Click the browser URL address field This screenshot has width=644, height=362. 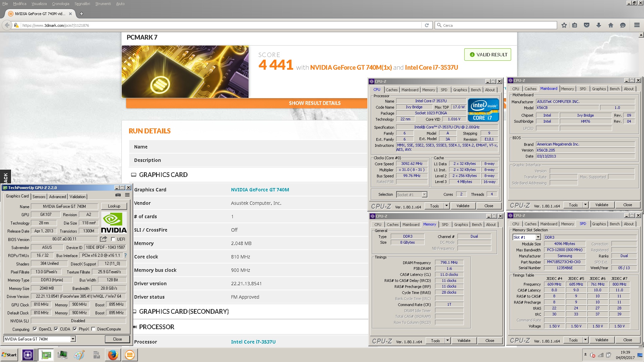point(221,25)
